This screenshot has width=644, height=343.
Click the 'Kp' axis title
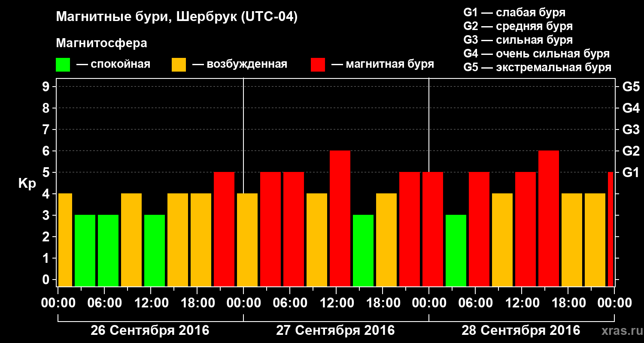pyautogui.click(x=27, y=183)
